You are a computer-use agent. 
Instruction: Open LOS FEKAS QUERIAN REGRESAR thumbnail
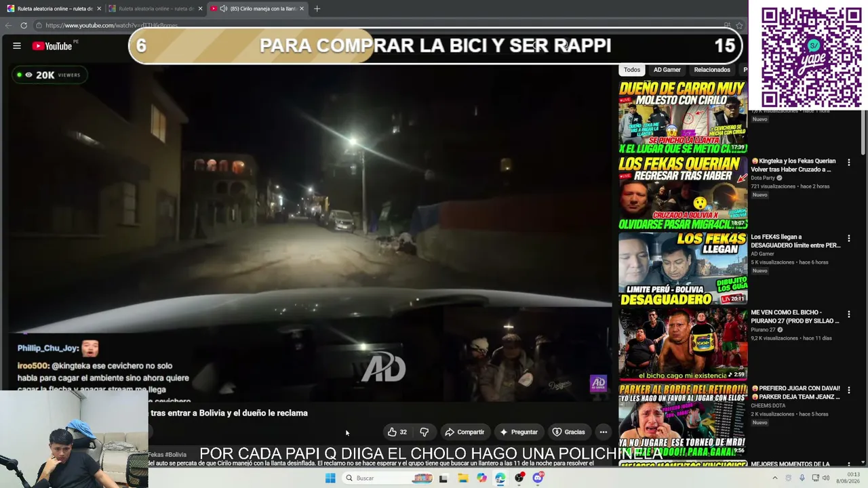(683, 192)
